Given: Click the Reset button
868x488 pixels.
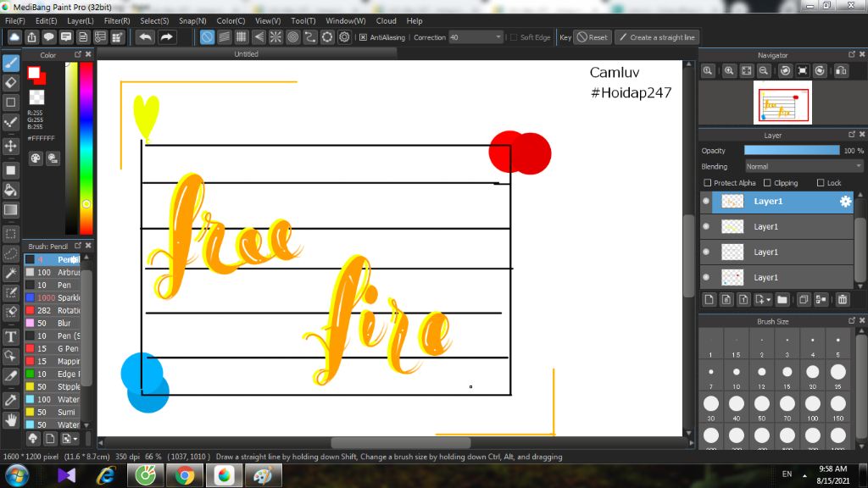Looking at the screenshot, I should (x=593, y=37).
